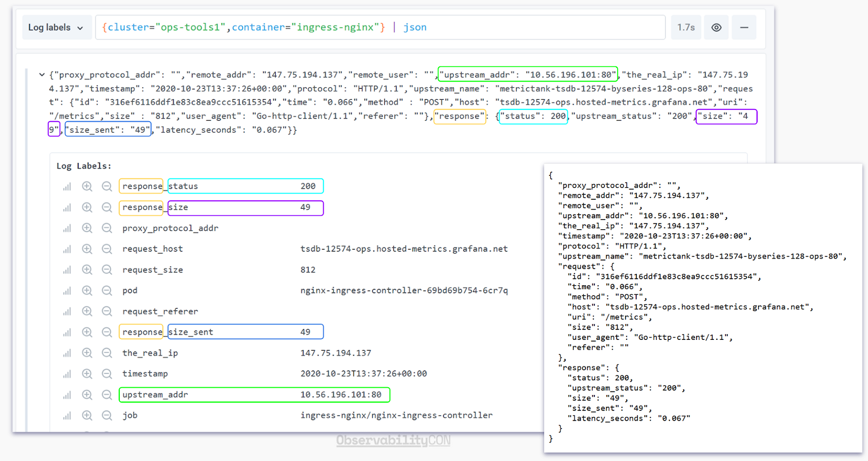The image size is (868, 461).
Task: Remove the query with the minus button
Action: point(744,27)
